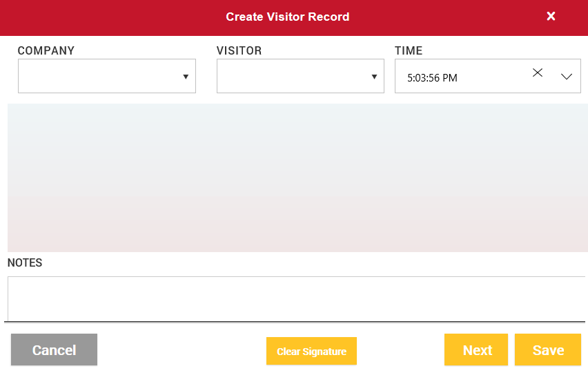588x373 pixels.
Task: Clear the time value with the X icon
Action: (x=538, y=73)
